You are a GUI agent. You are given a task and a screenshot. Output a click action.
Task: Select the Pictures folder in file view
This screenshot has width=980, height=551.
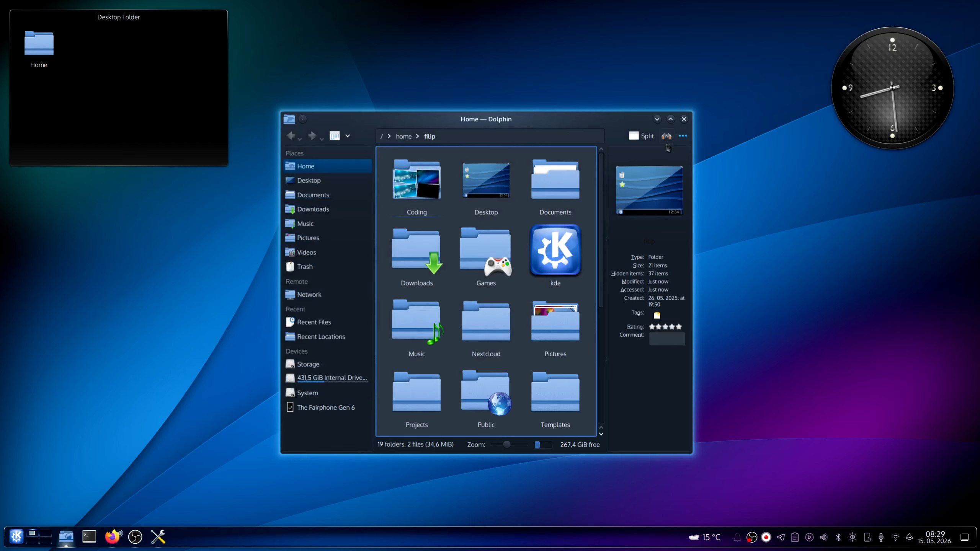pos(555,321)
